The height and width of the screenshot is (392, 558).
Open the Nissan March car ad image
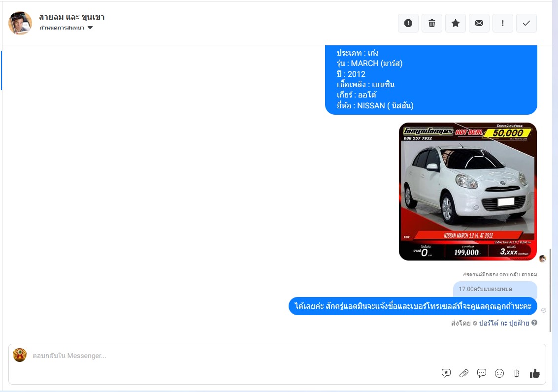[x=467, y=192]
